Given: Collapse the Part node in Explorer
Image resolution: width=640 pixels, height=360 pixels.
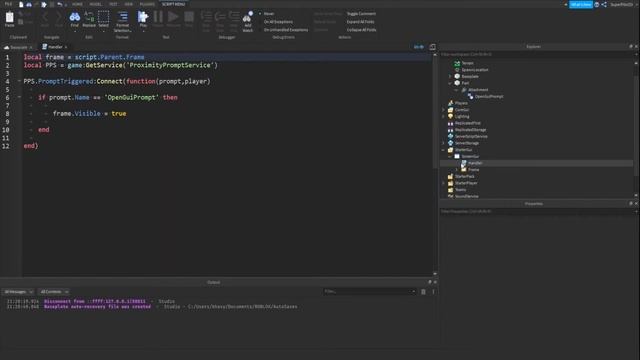Looking at the screenshot, I should [x=450, y=83].
